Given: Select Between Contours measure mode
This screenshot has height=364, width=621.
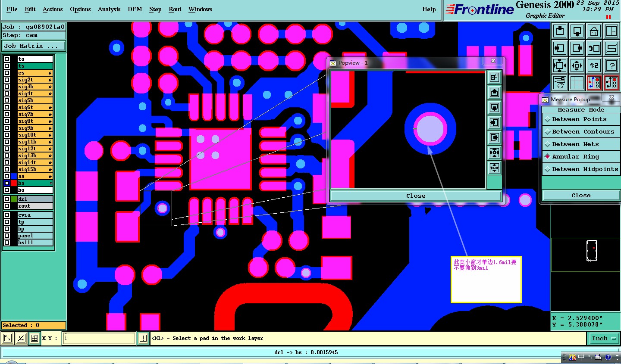Looking at the screenshot, I should tap(581, 132).
